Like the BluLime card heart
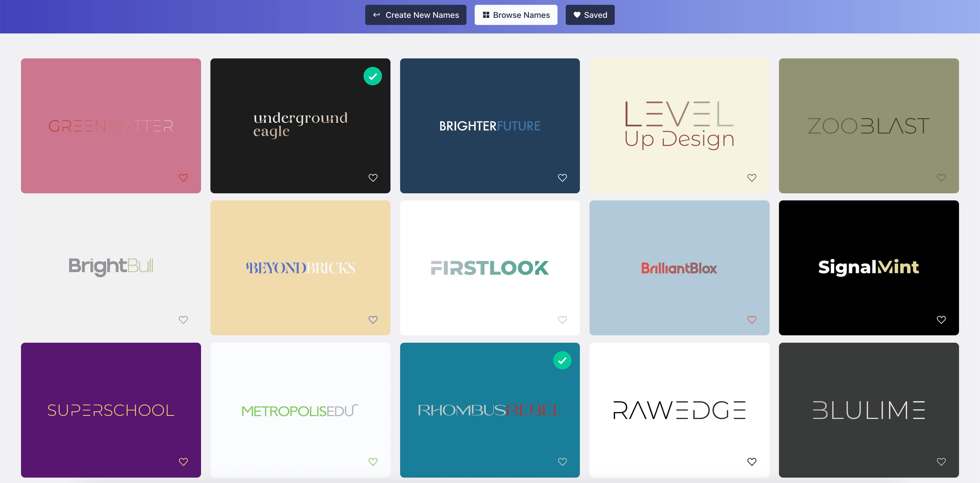 click(x=941, y=462)
